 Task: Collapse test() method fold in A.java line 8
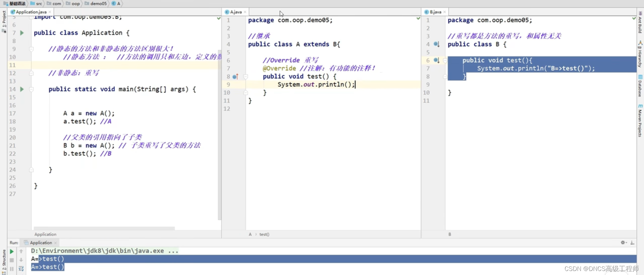[x=246, y=76]
